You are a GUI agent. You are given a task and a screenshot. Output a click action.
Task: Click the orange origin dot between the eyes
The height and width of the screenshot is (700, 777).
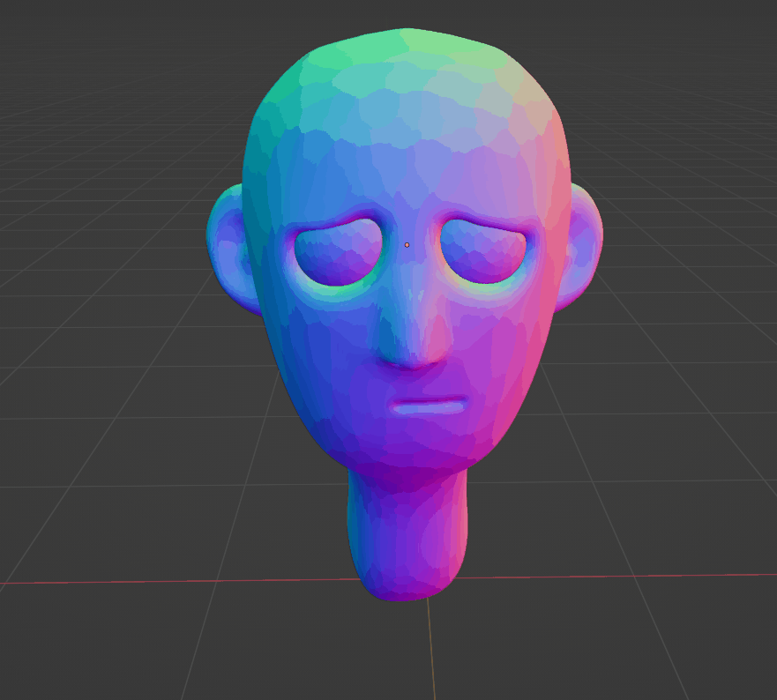[x=407, y=245]
